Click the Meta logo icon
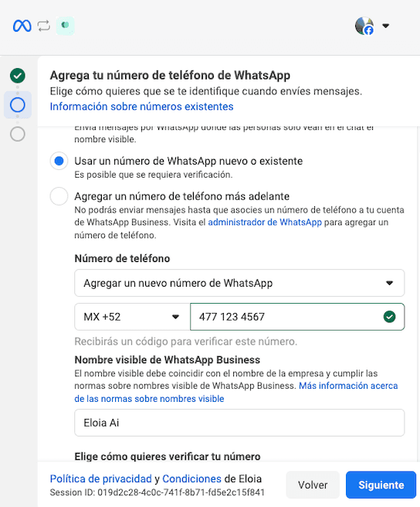Screen dimensions: 420x507 coord(22,26)
